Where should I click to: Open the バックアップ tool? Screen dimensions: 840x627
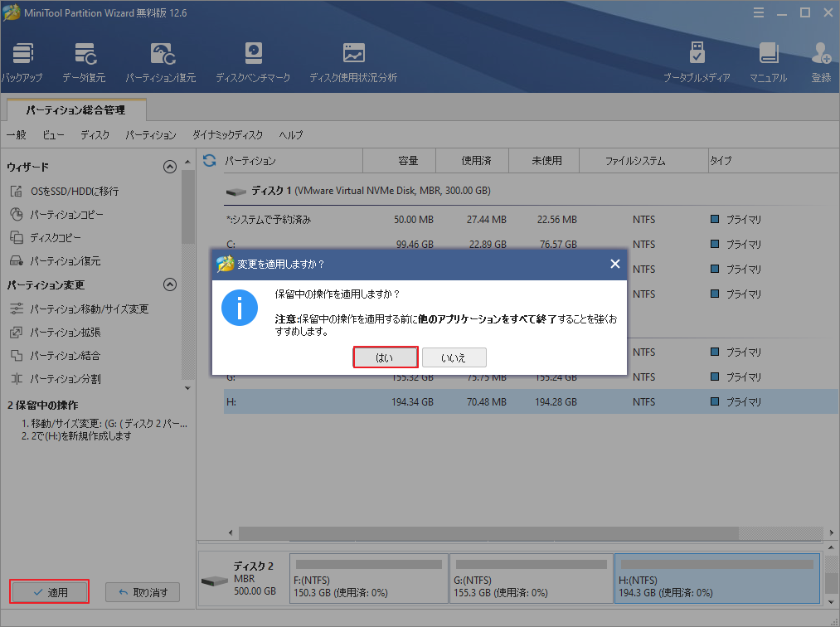(x=22, y=58)
